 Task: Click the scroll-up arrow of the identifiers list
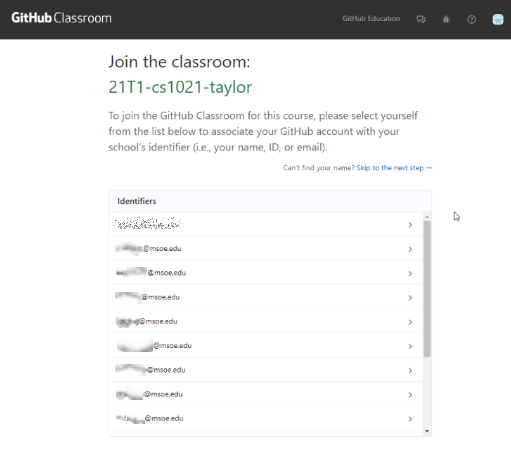tap(427, 217)
